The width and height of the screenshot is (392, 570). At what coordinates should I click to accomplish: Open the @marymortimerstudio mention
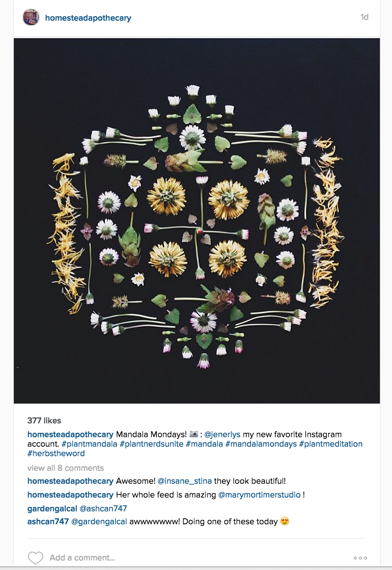point(259,495)
